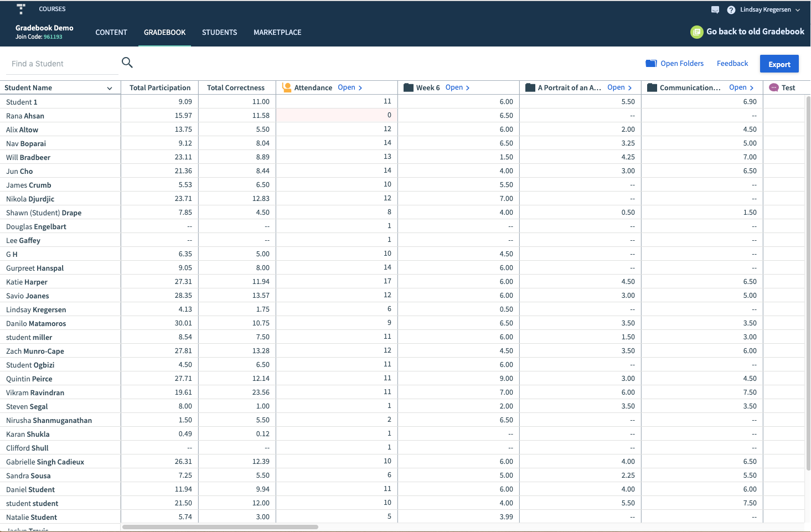811x532 pixels.
Task: Open the Student Name sort dropdown arrow
Action: point(110,88)
